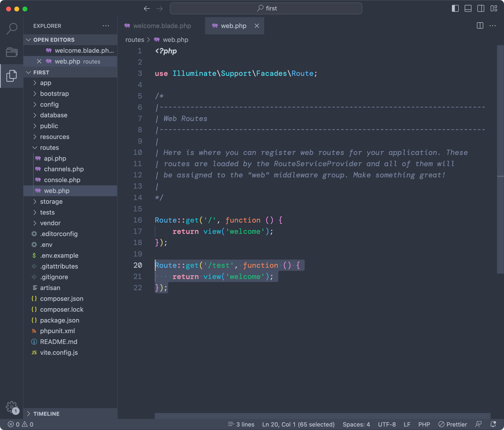Click the go back arrow
The height and width of the screenshot is (430, 504).
[x=147, y=8]
